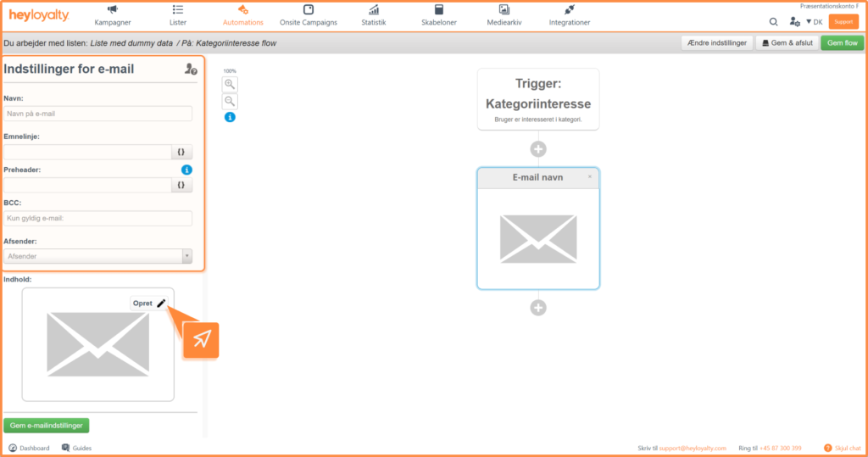Open the search magnifier in top bar
Image resolution: width=868 pixels, height=457 pixels.
coord(773,21)
